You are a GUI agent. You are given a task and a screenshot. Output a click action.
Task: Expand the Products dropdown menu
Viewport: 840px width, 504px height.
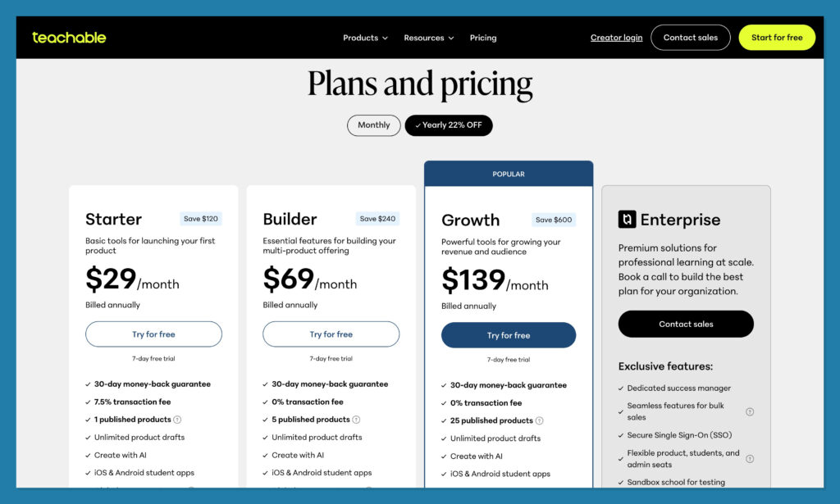[x=365, y=38]
